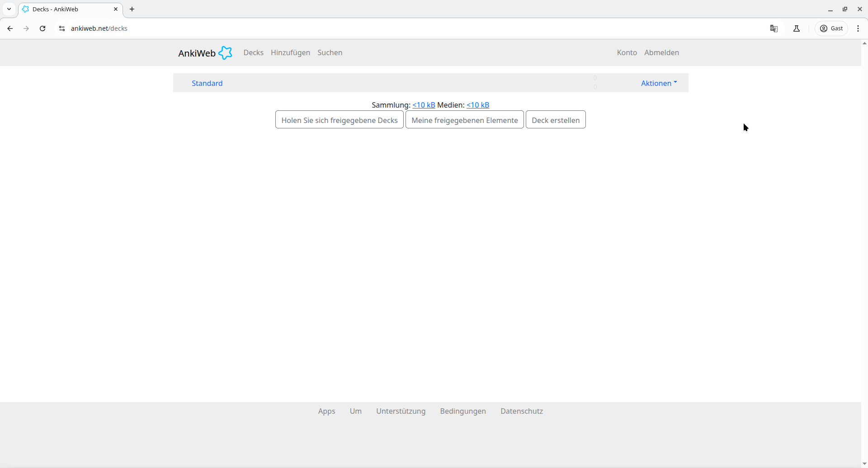
Task: Open the Google Translate page icon
Action: (x=774, y=28)
